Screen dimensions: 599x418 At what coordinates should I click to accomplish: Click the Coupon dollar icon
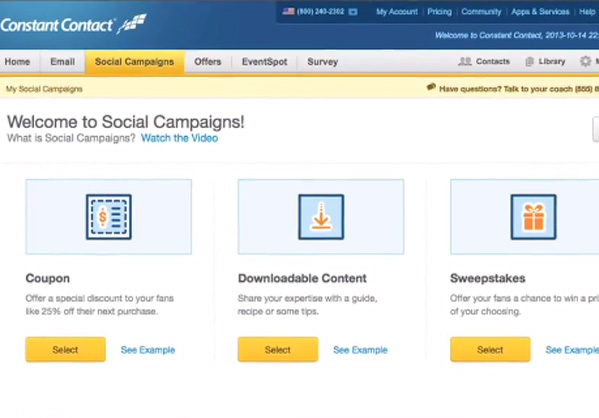[109, 217]
